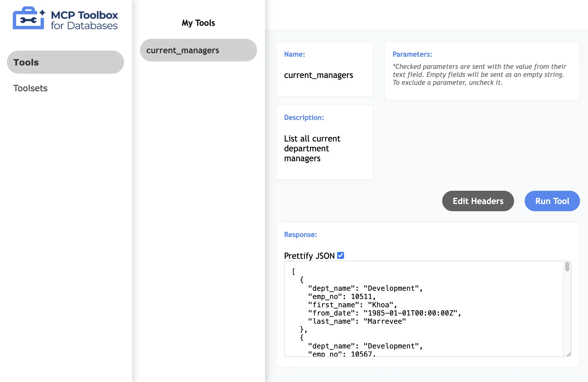
Task: Select the current_managers tool in My Tools
Action: (x=198, y=50)
